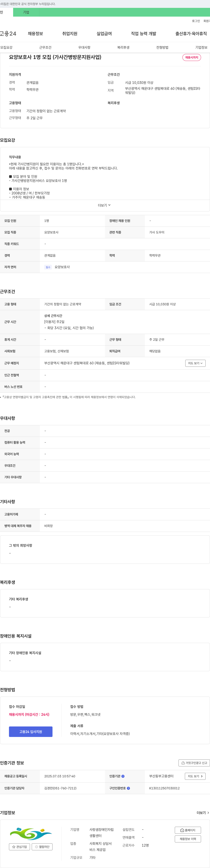This screenshot has width=210, height=868.
Task: Open 지도 보기 for 부산동부고용센터
Action: 195,776
